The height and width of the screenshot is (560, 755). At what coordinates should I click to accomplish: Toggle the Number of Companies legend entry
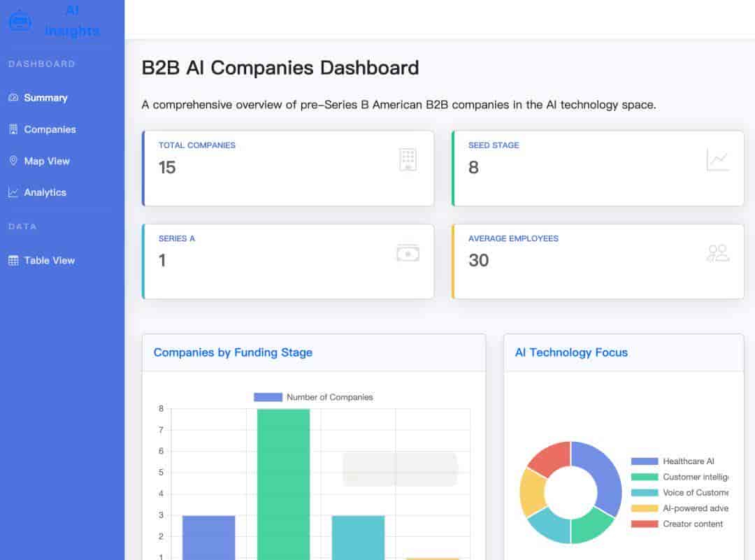313,397
